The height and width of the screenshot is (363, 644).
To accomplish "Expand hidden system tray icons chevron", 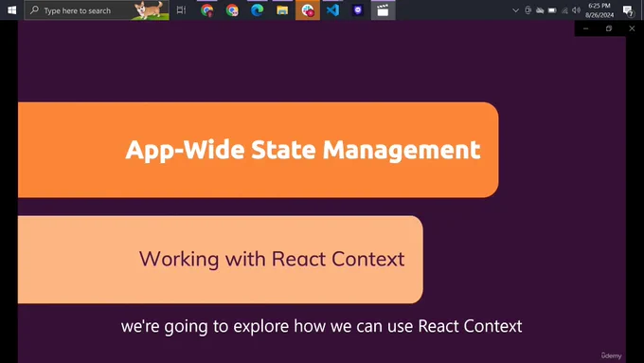I will [515, 10].
